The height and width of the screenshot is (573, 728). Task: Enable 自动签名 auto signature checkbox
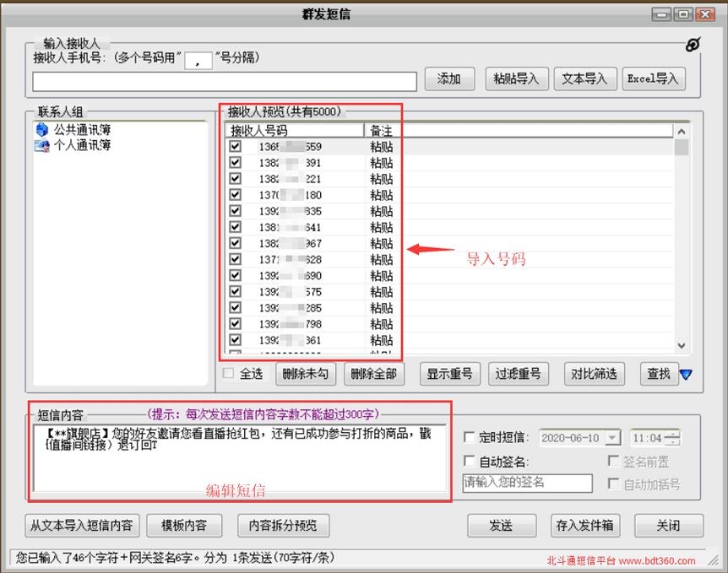(x=469, y=461)
